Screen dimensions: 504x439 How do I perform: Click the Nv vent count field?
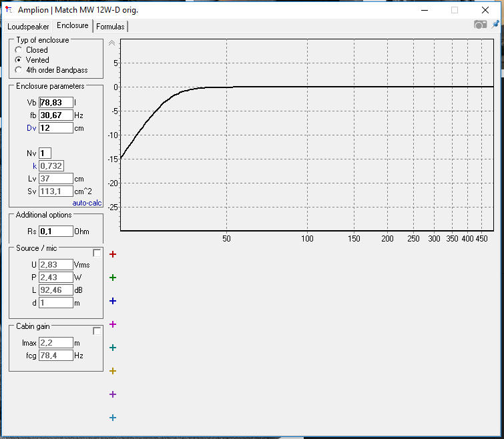point(45,153)
